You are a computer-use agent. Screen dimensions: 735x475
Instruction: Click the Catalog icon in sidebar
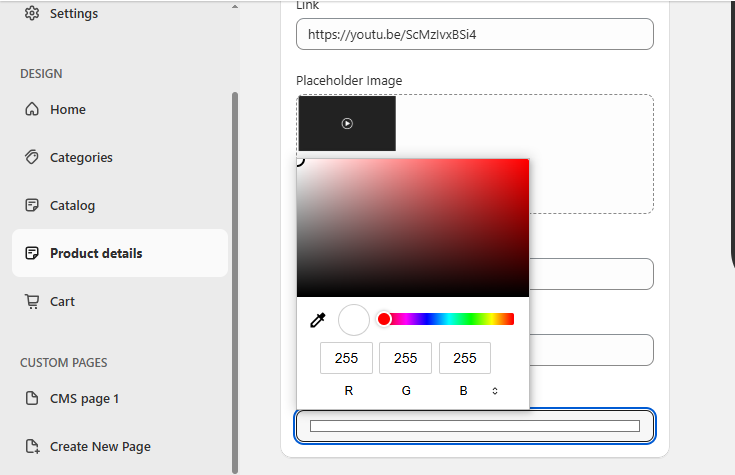32,205
